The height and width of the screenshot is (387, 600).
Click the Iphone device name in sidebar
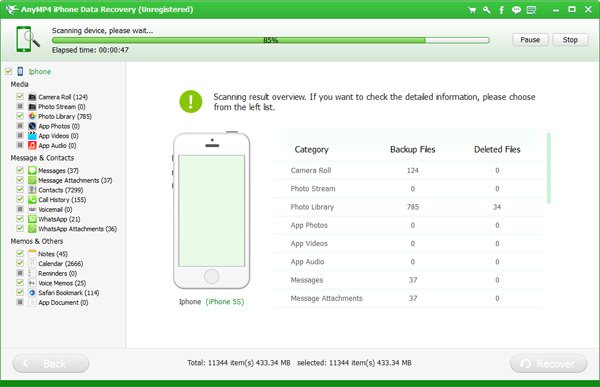[39, 72]
